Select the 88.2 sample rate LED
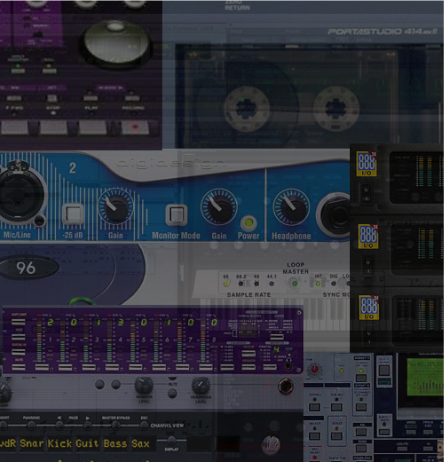 pos(241,284)
